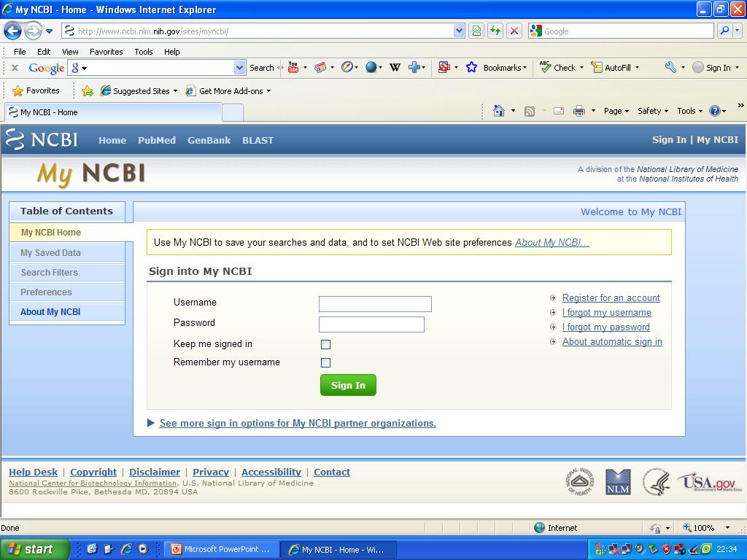The height and width of the screenshot is (560, 747).
Task: Open the Page menu dropdown
Action: pos(616,111)
